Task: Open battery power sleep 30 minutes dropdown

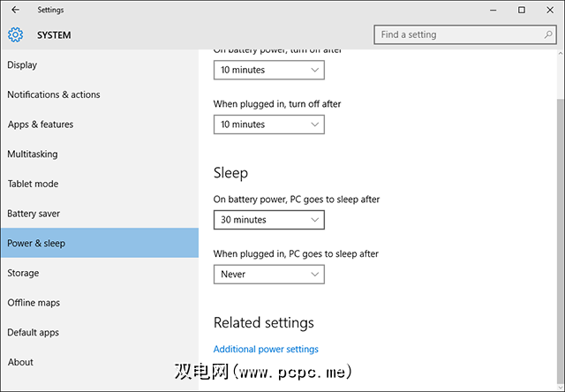Action: tap(268, 220)
